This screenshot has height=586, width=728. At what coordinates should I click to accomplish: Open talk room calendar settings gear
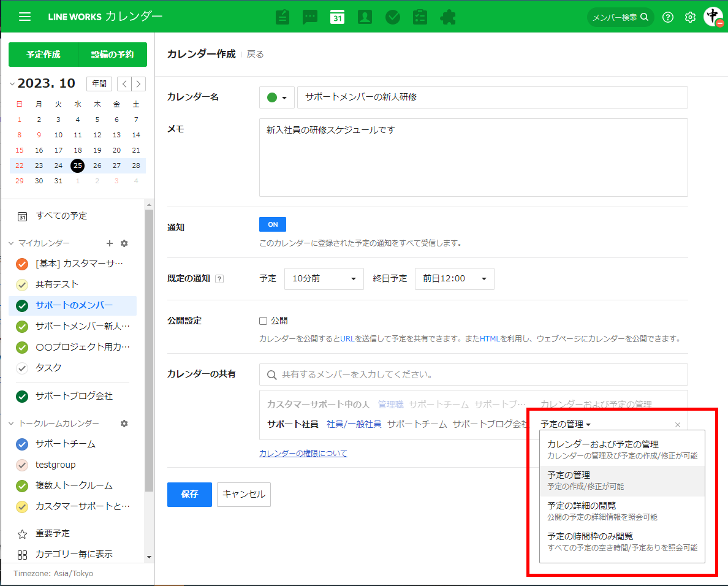(124, 424)
